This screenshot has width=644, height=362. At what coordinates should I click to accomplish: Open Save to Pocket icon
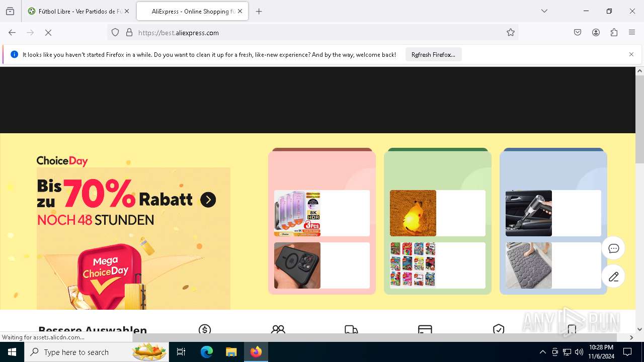(x=578, y=33)
